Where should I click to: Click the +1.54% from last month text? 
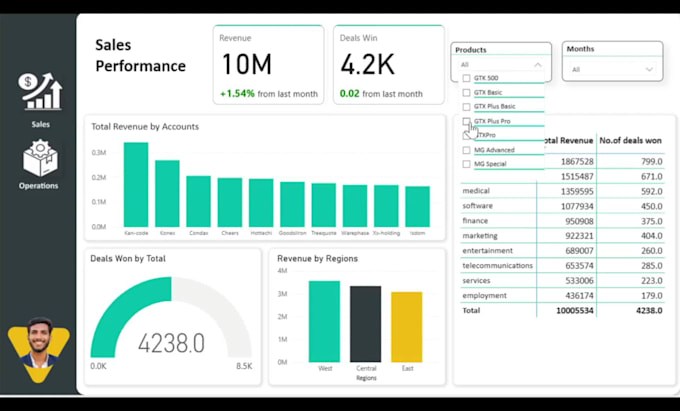pyautogui.click(x=269, y=94)
